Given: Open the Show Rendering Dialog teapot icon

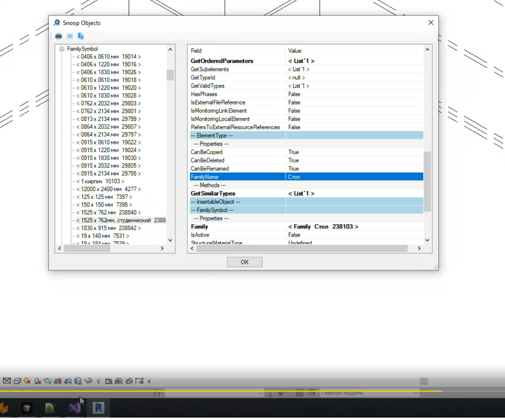Looking at the screenshot, I should tap(48, 381).
